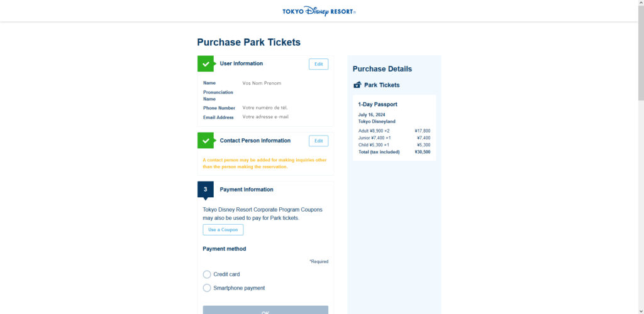This screenshot has height=314, width=644.
Task: Select the Credit card payment option
Action: (x=207, y=274)
